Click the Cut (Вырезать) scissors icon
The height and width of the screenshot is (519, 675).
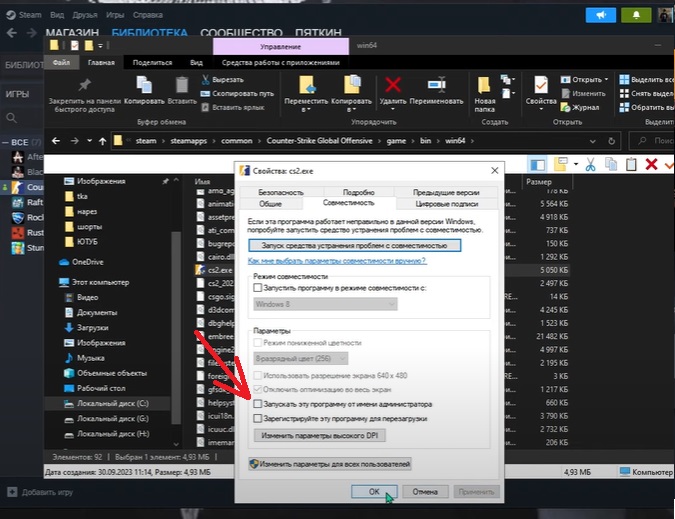point(205,80)
